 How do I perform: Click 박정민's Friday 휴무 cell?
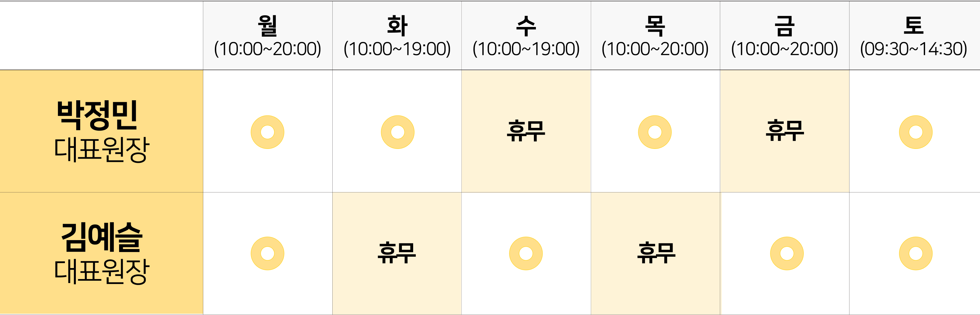[784, 131]
